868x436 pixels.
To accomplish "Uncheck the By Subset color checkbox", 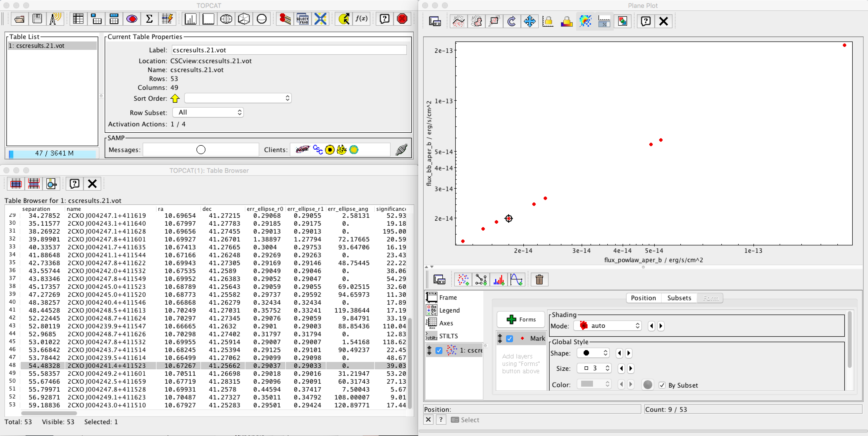I will [662, 385].
